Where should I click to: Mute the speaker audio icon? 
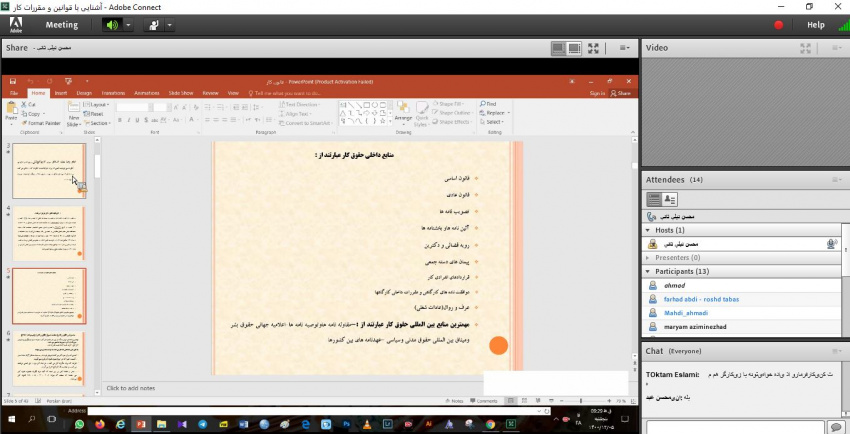click(112, 25)
